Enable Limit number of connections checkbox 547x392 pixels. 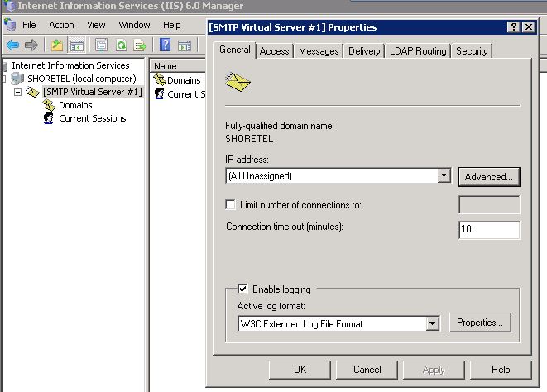231,205
